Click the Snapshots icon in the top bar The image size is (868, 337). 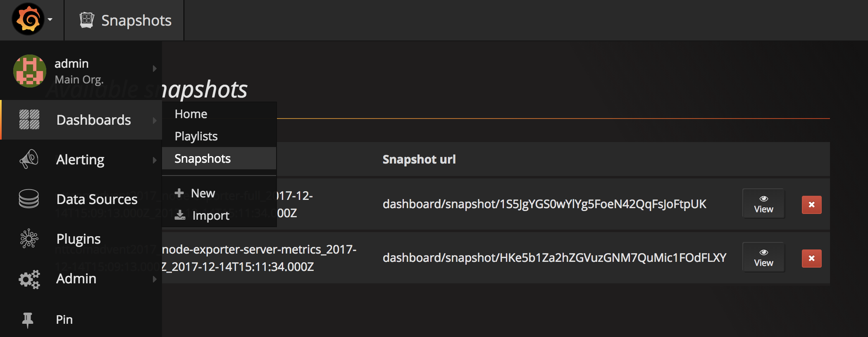[87, 20]
